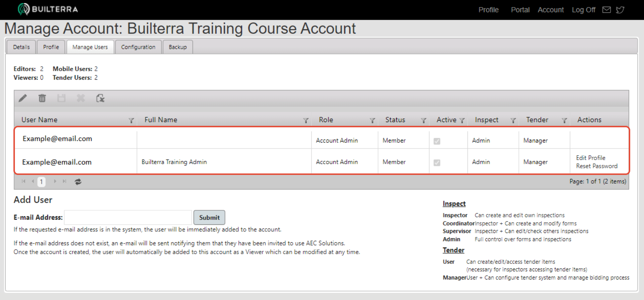This screenshot has width=644, height=300.
Task: Click the Builterra logo
Action: (48, 9)
